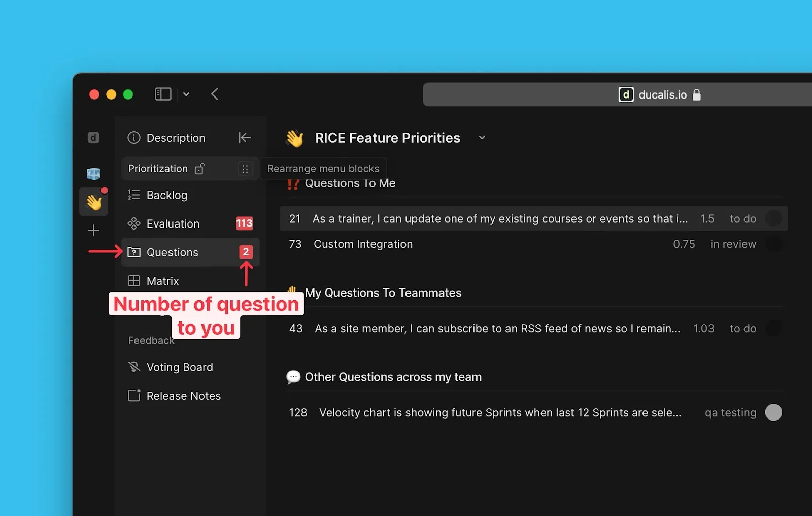Screen dimensions: 812x516
Task: Open Release Notes page
Action: (183, 396)
